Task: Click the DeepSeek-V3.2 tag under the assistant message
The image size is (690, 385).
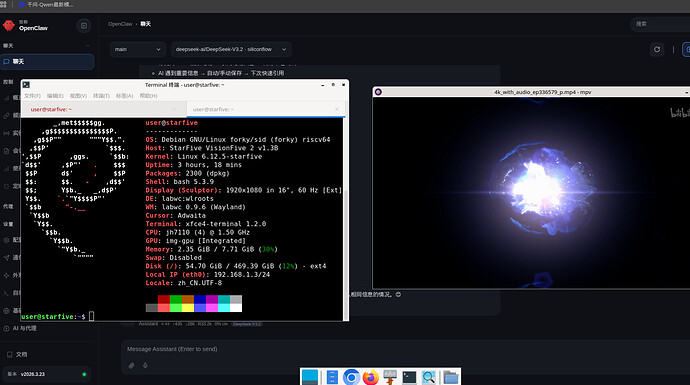Action: pos(247,324)
